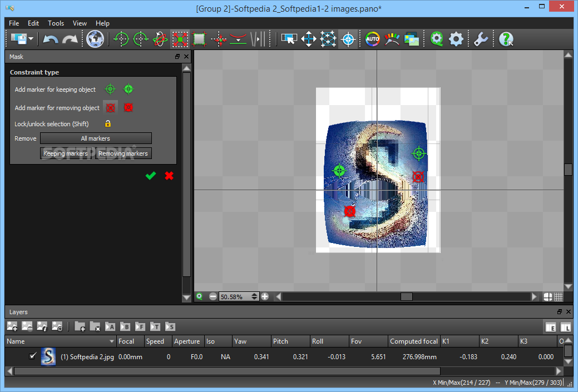Screen dimensions: 578x392
Task: Redo with the right curved arrow icon
Action: pyautogui.click(x=70, y=39)
